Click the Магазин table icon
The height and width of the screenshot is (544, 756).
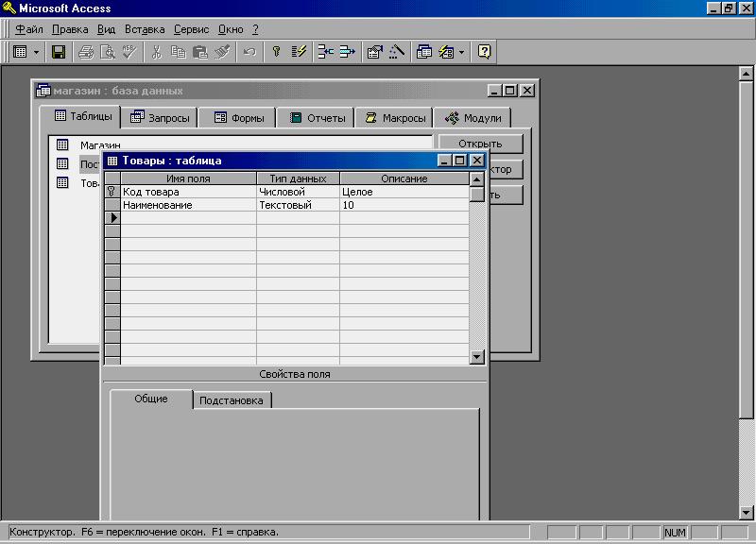coord(62,144)
